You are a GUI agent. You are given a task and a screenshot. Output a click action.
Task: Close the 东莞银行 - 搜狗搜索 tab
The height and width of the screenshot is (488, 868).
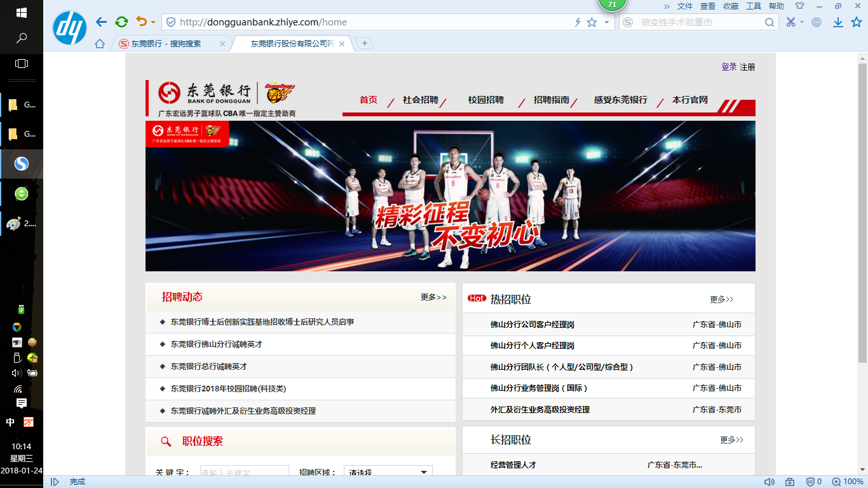222,44
